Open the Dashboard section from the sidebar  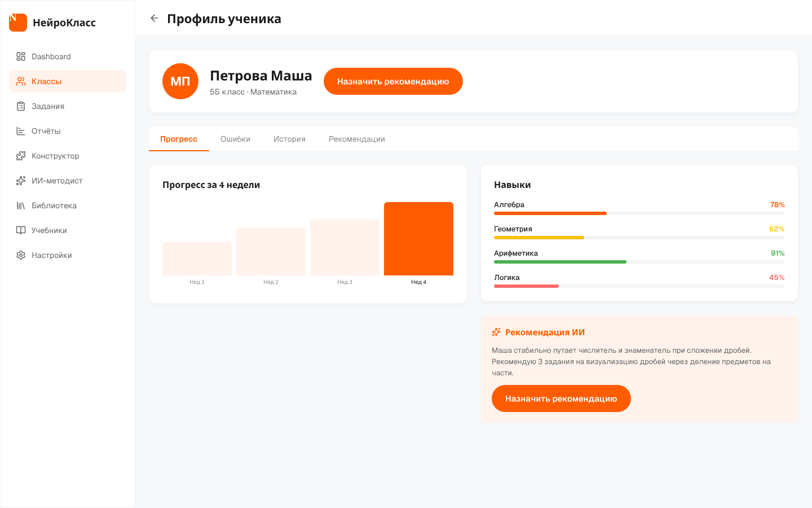pyautogui.click(x=52, y=56)
